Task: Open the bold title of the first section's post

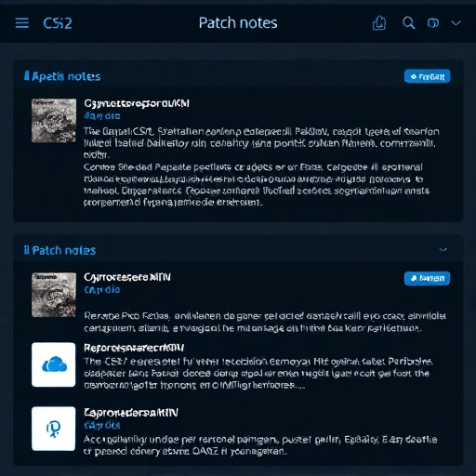Action: (137, 103)
